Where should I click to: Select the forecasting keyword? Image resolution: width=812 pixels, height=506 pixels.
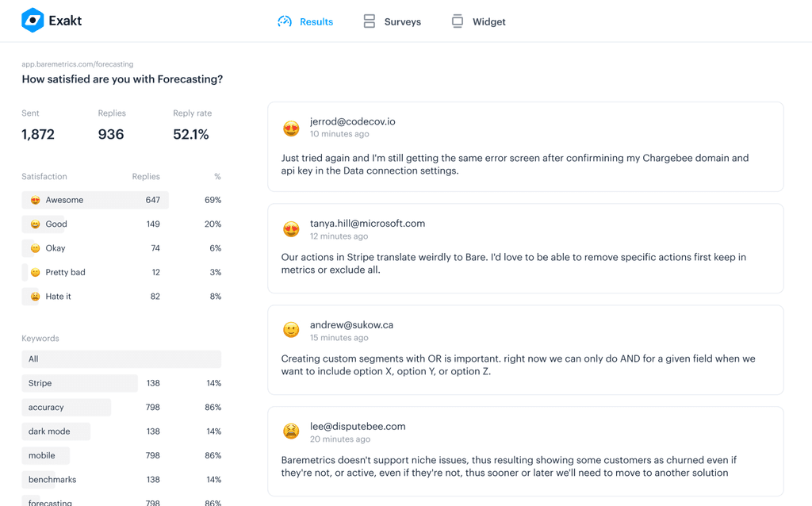121,500
